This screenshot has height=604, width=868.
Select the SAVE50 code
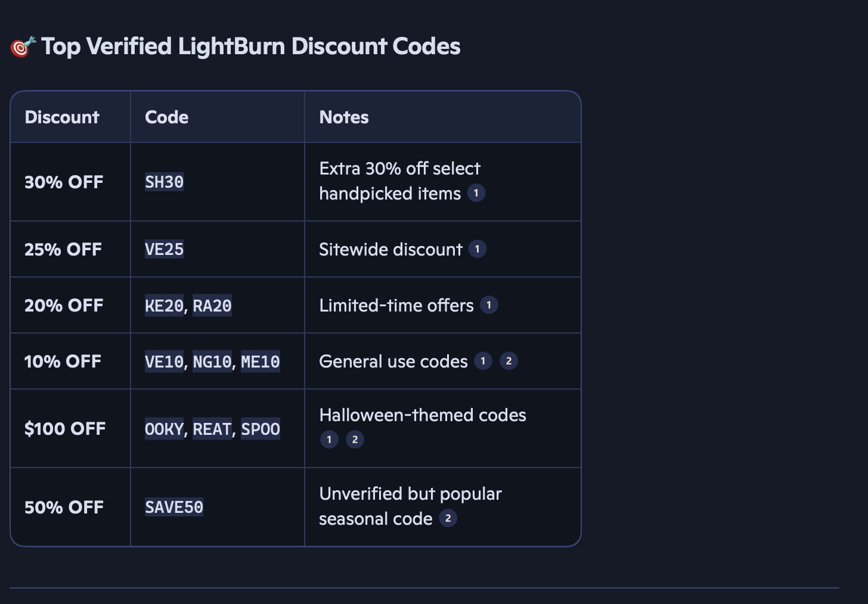[174, 508]
